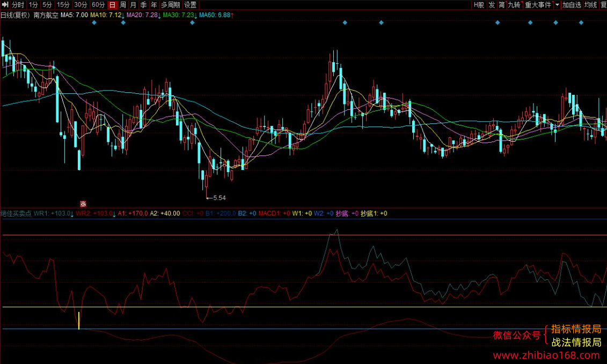Open 重大事件 major events
The height and width of the screenshot is (364, 607).
[538, 5]
